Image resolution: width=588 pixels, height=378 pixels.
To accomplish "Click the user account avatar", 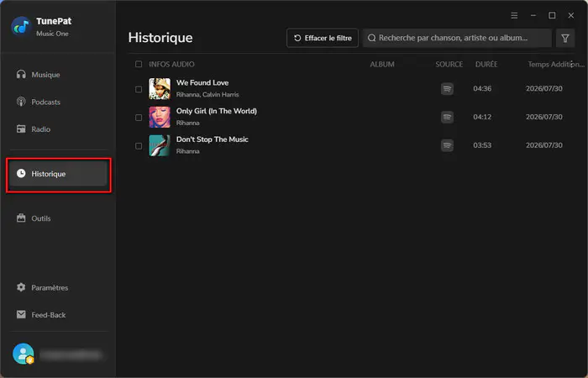I will [x=23, y=354].
